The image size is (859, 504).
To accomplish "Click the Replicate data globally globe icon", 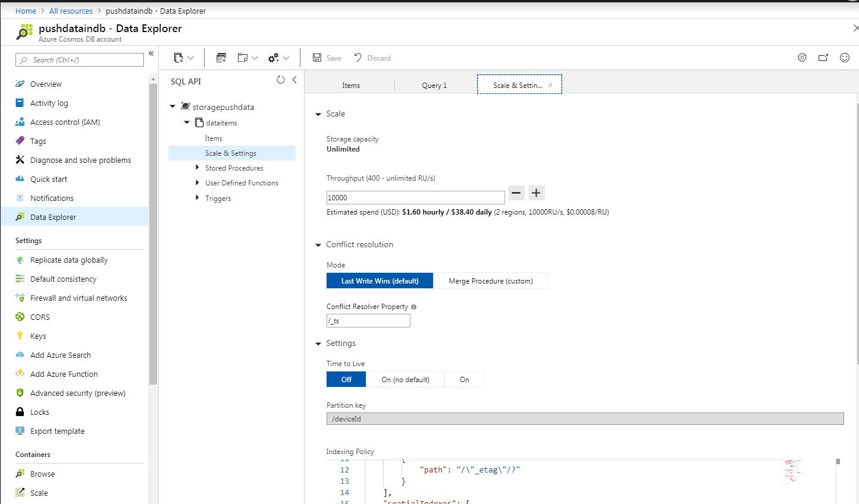I will pos(20,260).
